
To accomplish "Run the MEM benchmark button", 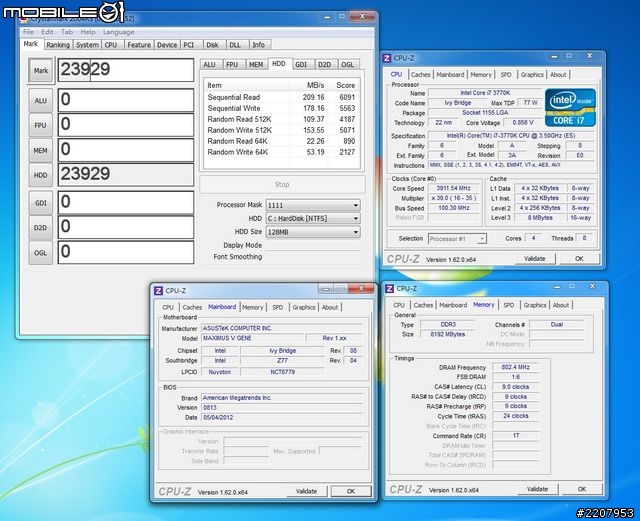I will tap(40, 151).
